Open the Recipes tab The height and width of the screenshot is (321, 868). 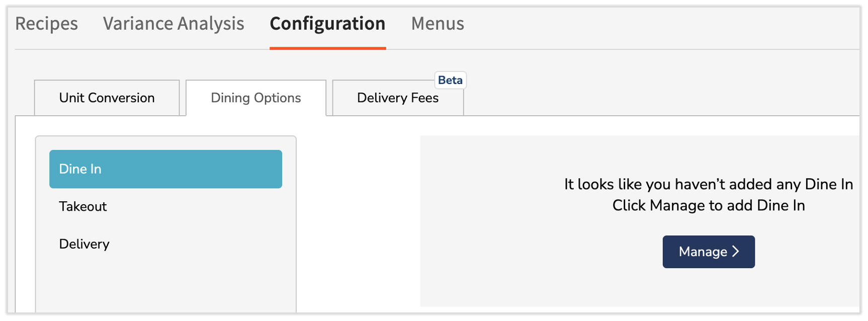coord(46,24)
